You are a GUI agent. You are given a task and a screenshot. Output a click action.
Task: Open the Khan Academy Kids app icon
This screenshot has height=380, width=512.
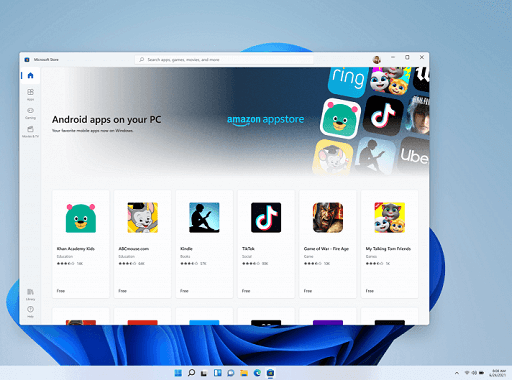point(81,217)
